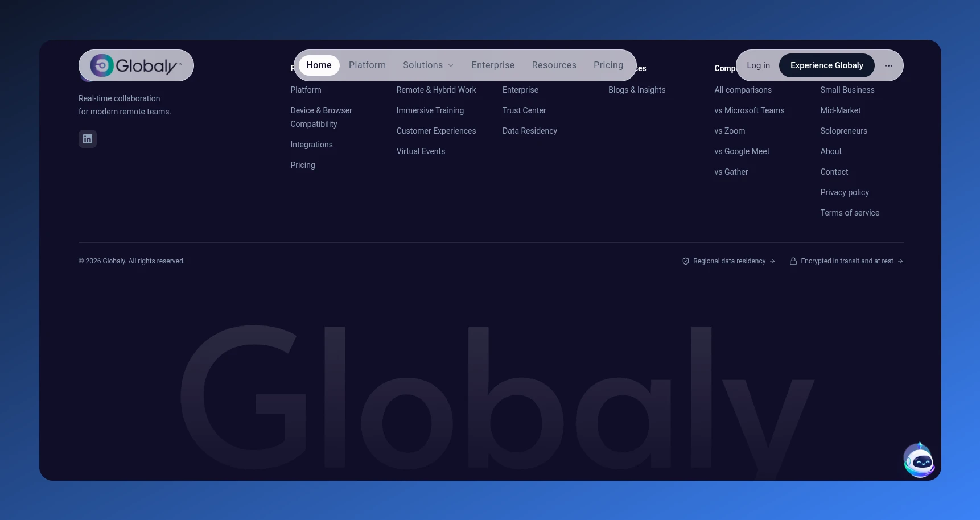Screen dimensions: 980x520
Task: Open Blogs & Insights link
Action: coord(637,90)
